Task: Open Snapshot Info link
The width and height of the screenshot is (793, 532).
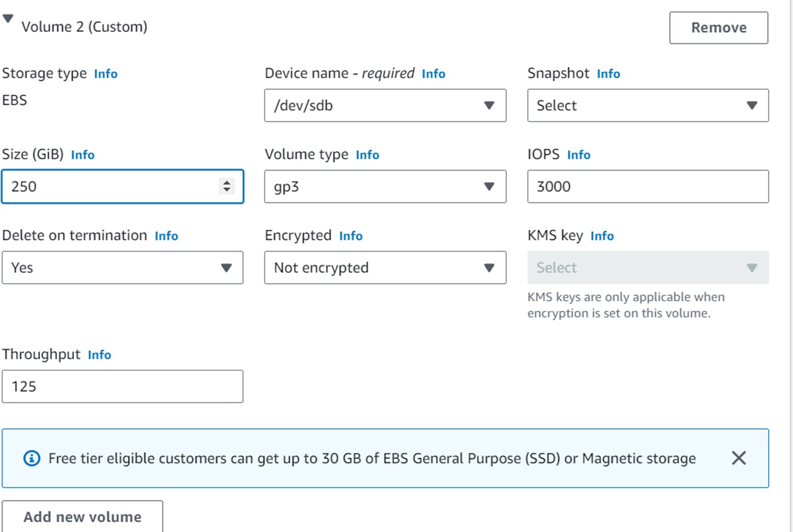Action: click(608, 74)
